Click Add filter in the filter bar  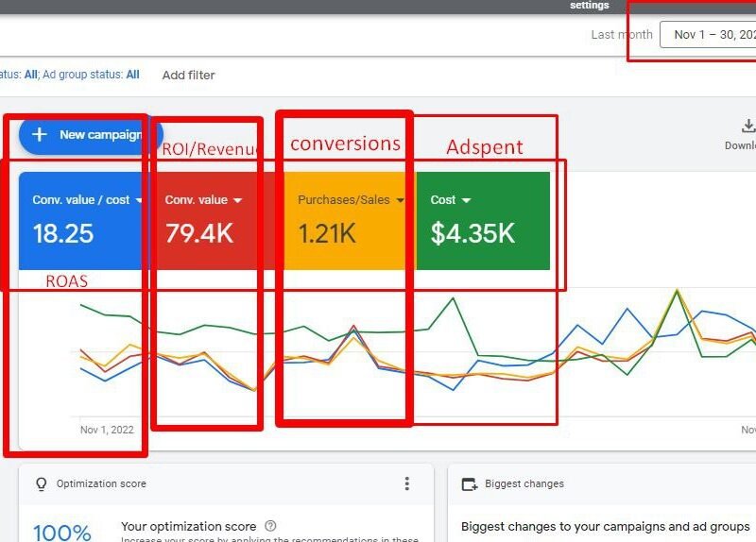pyautogui.click(x=188, y=75)
